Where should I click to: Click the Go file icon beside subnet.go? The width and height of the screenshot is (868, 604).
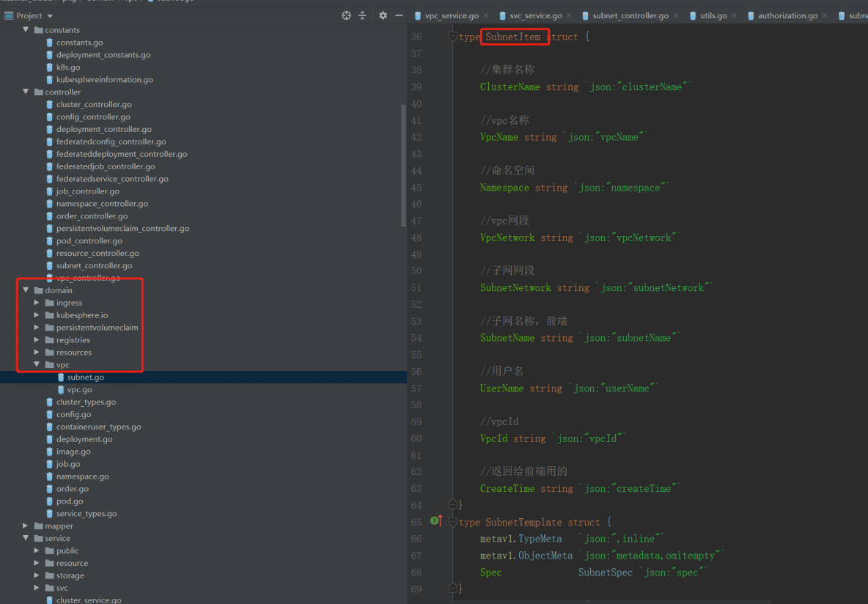click(x=62, y=377)
